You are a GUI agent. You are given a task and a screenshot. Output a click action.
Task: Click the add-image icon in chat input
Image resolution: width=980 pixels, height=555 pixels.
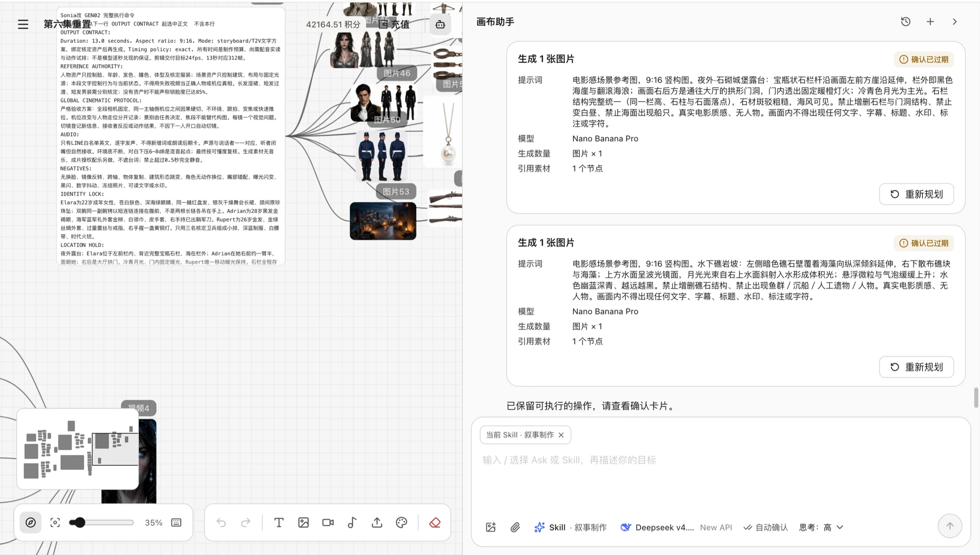point(491,527)
